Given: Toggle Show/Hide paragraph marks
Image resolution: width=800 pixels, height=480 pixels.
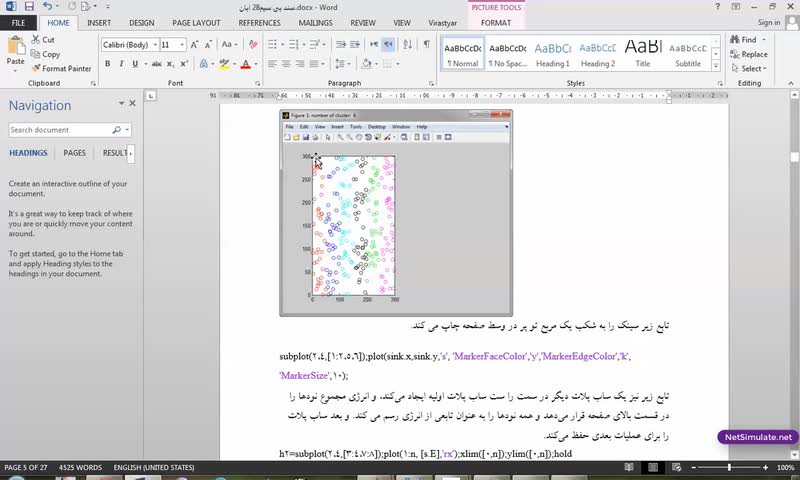Looking at the screenshot, I should coord(426,45).
